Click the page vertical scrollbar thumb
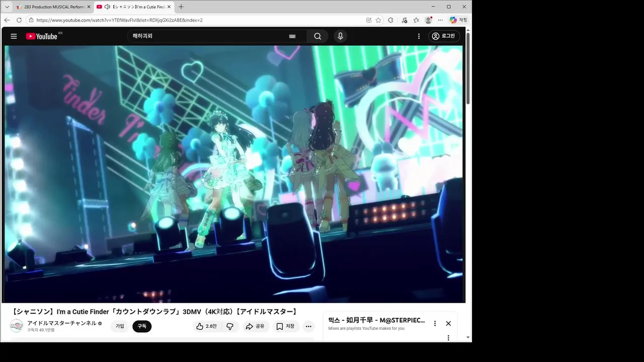The image size is (644, 362). (468, 69)
